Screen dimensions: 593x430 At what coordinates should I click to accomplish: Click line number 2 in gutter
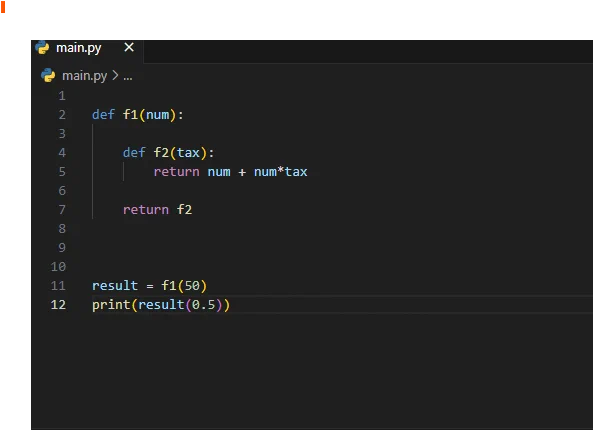click(x=62, y=115)
